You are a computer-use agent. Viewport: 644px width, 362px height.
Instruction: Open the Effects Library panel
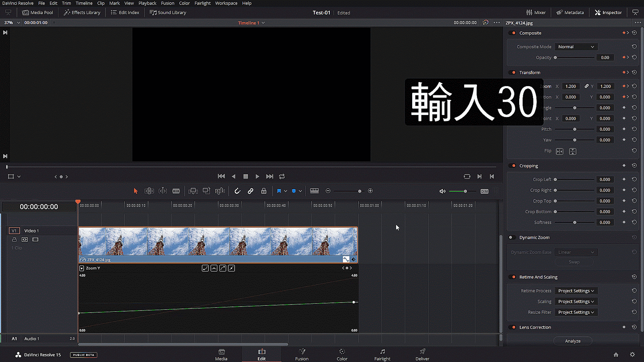click(x=82, y=12)
